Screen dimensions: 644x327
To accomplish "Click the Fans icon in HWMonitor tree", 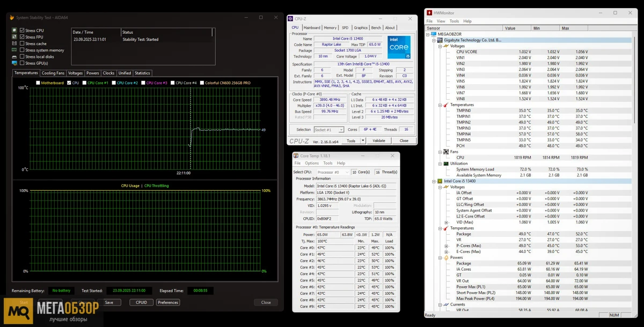I will point(446,152).
